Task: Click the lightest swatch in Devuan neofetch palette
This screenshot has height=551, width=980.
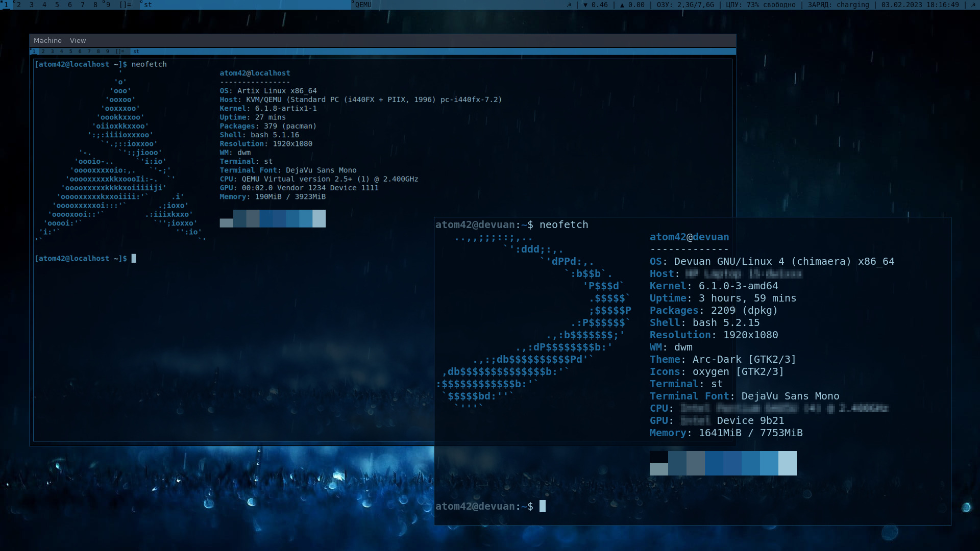Action: click(x=787, y=463)
